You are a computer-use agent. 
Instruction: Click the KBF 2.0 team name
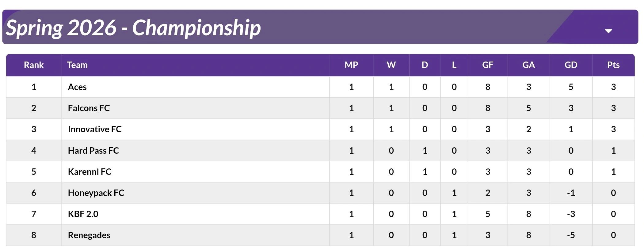[83, 214]
